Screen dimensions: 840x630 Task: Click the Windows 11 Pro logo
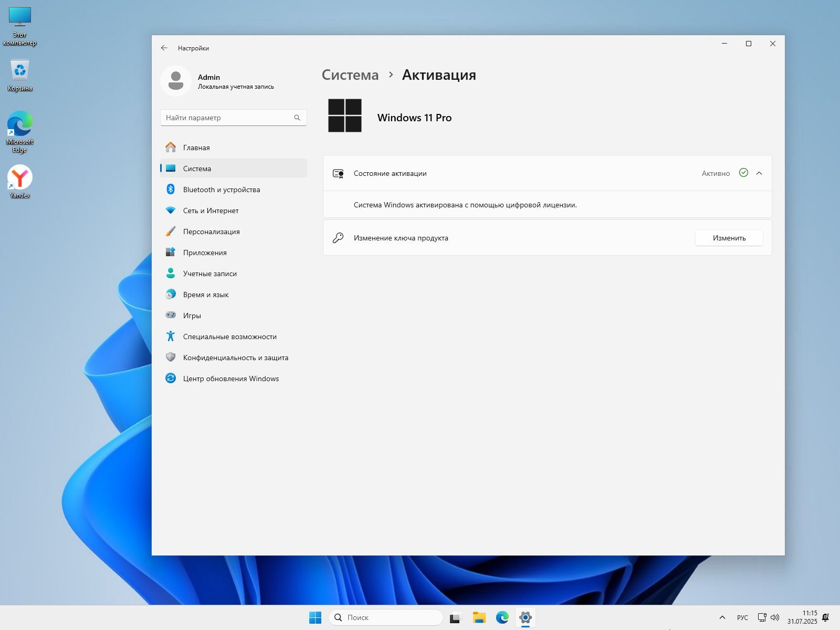click(x=345, y=115)
